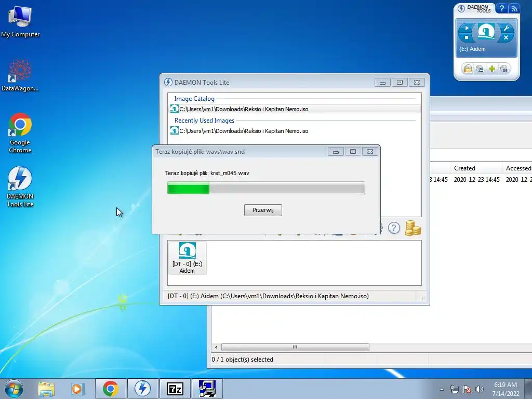Click the Windows Start button
This screenshot has height=399, width=532.
coord(14,389)
